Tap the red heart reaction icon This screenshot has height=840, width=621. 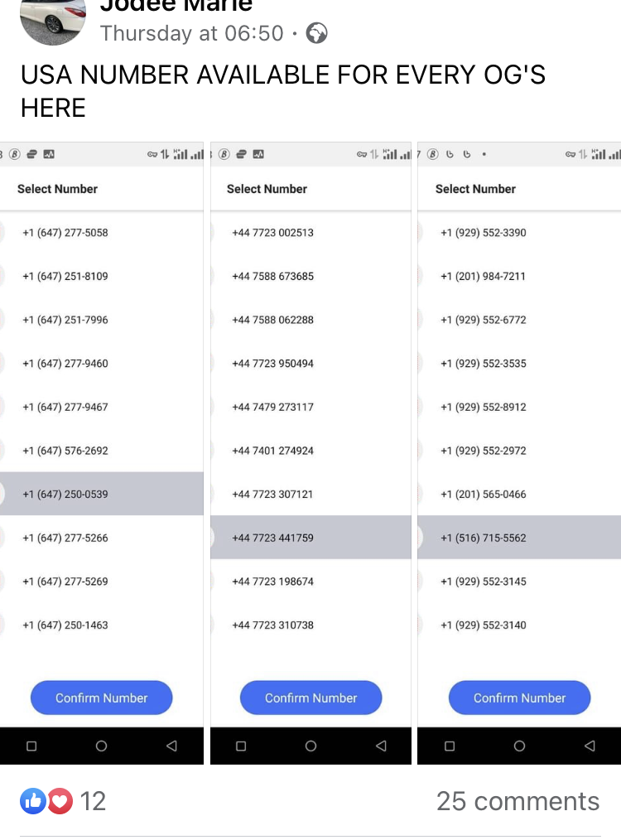point(60,801)
